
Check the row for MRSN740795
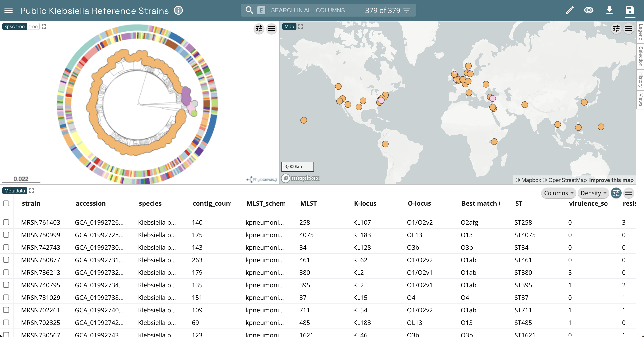coord(6,285)
